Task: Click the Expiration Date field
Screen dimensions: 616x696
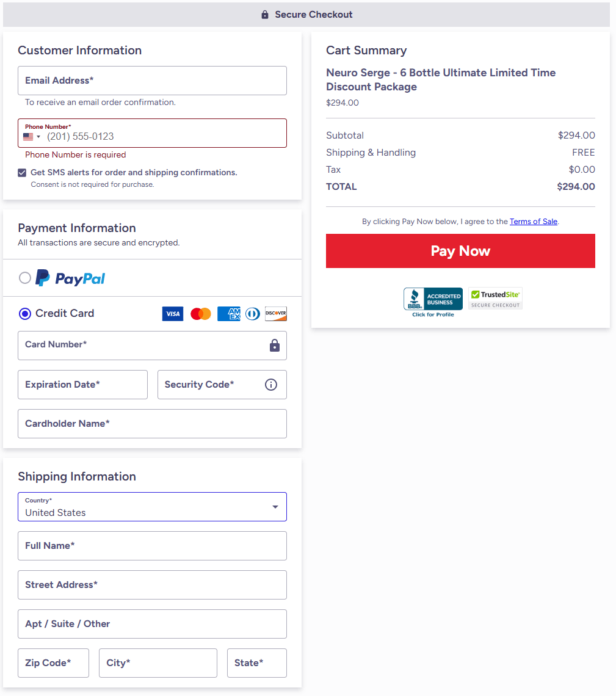Action: (x=82, y=385)
